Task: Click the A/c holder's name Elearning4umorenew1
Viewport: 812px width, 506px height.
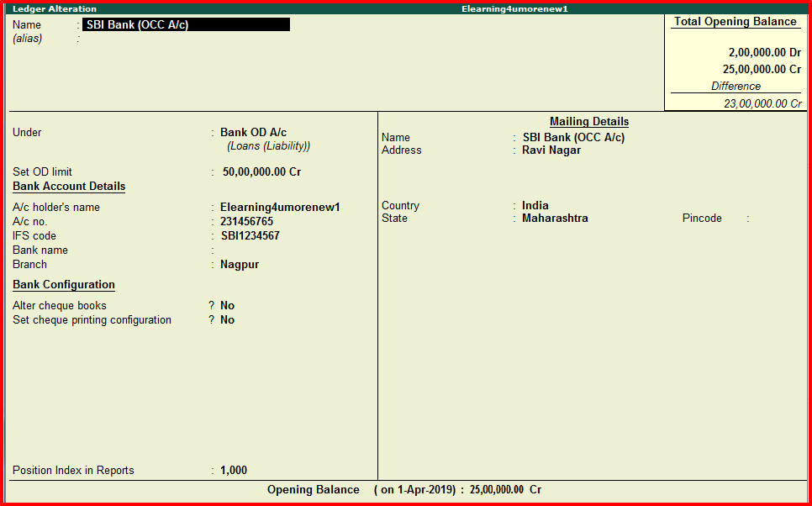Action: coord(277,207)
